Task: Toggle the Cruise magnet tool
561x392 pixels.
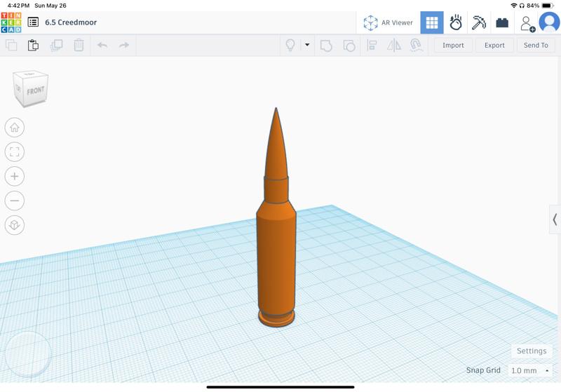Action: [416, 45]
